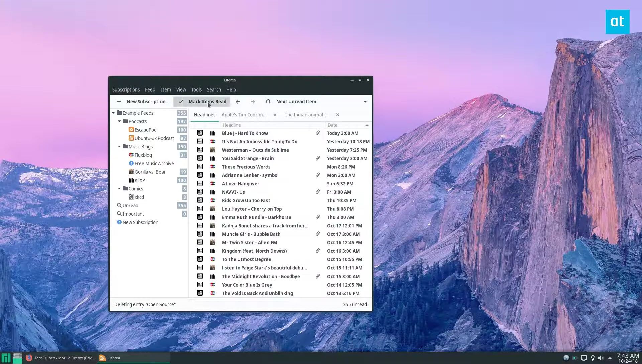Image resolution: width=642 pixels, height=364 pixels.
Task: Go forward with the right arrow toolbar icon
Action: (x=253, y=102)
